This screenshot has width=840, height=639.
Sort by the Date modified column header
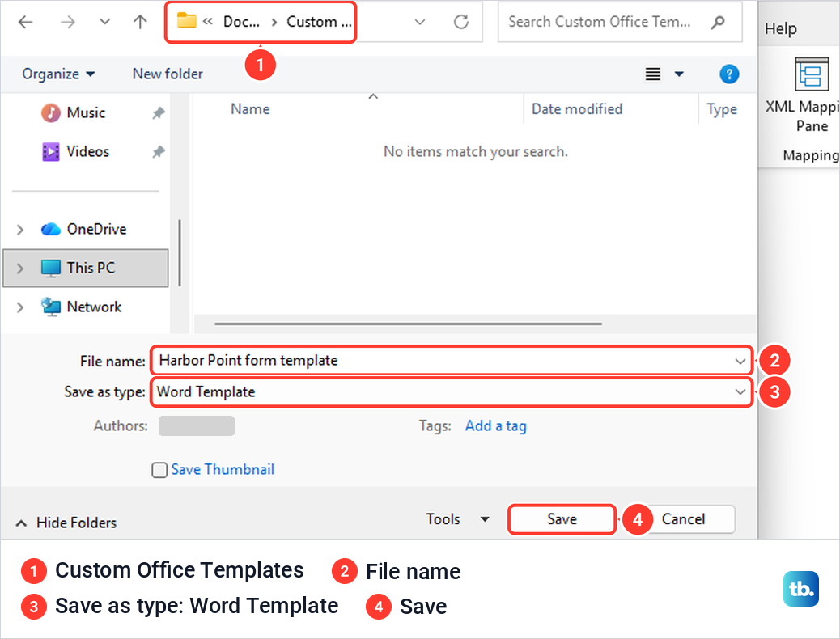click(x=577, y=109)
